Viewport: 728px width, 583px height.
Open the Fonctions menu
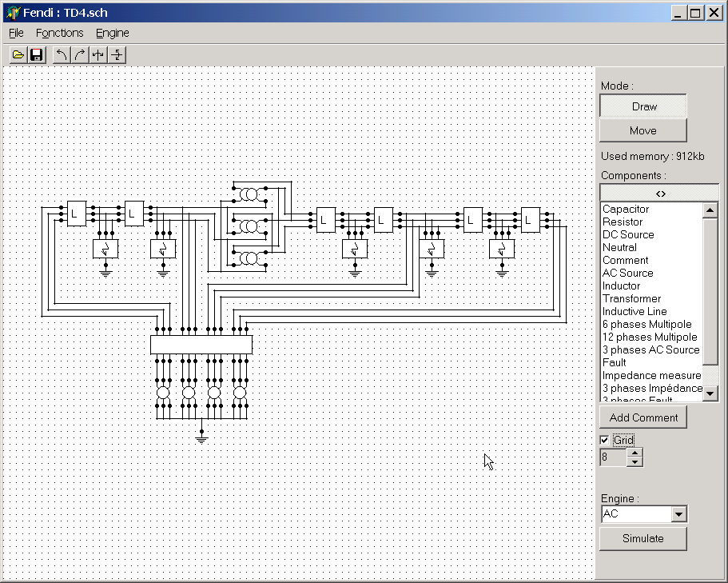point(59,33)
